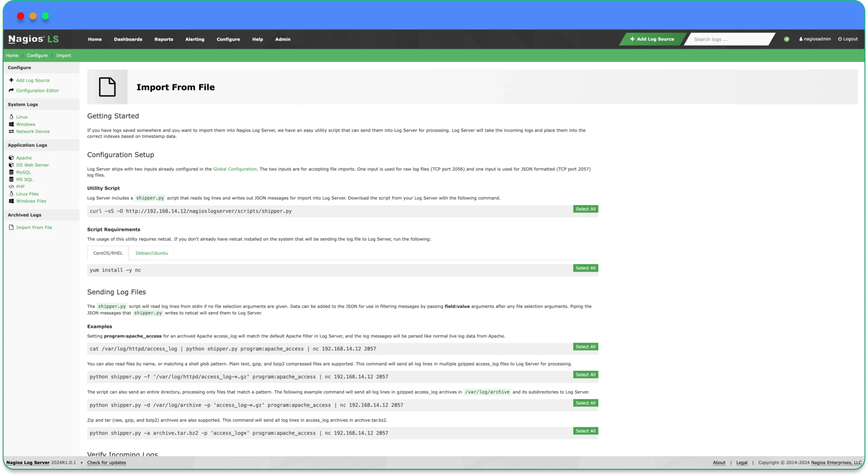
Task: Click the Configure breadcrumb link
Action: click(x=37, y=55)
